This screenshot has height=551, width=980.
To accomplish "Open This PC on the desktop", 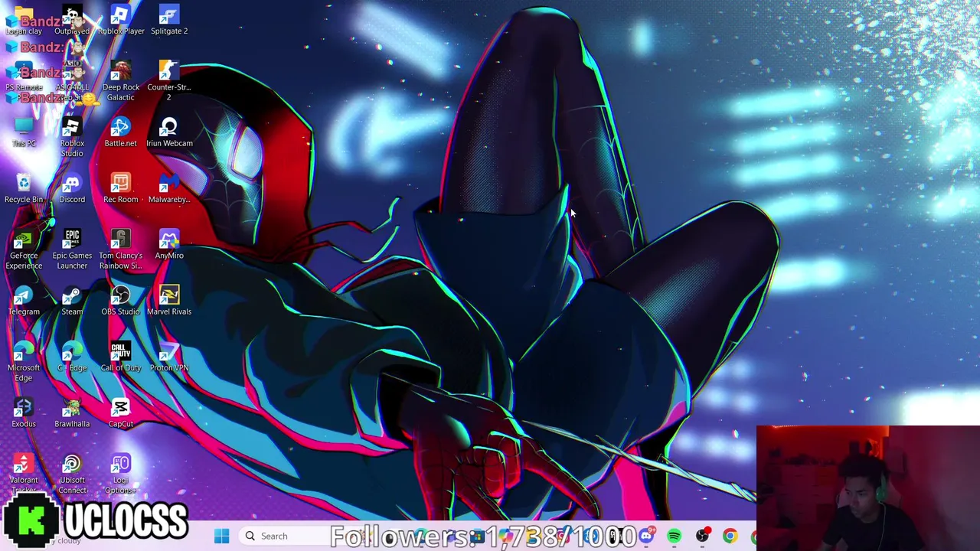I will coord(24,133).
